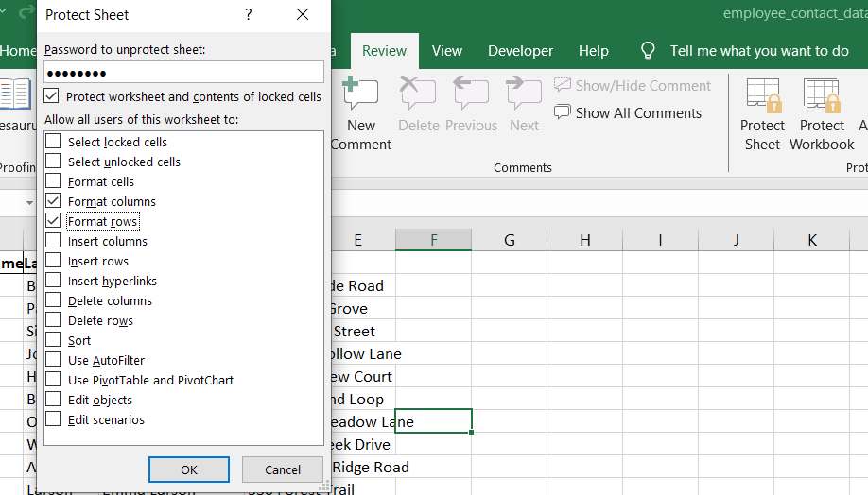Uncheck the Format columns checkbox

(x=53, y=201)
